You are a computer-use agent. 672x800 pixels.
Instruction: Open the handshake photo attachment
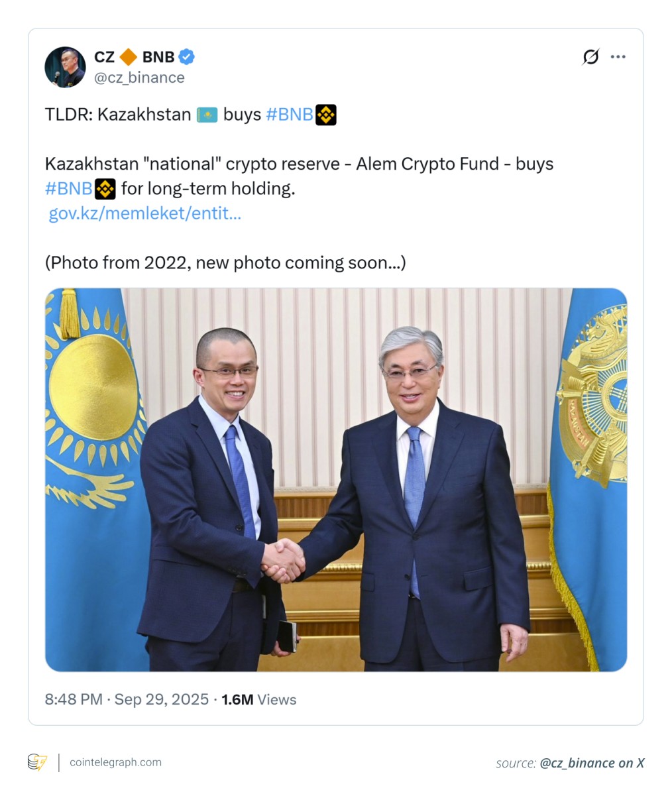click(x=336, y=479)
